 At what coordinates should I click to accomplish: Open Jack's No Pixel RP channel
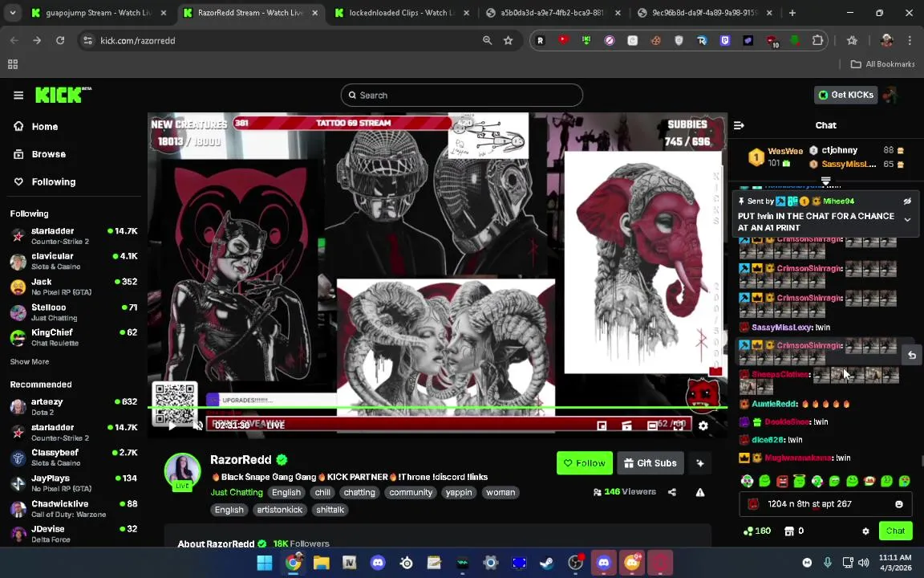tap(74, 287)
